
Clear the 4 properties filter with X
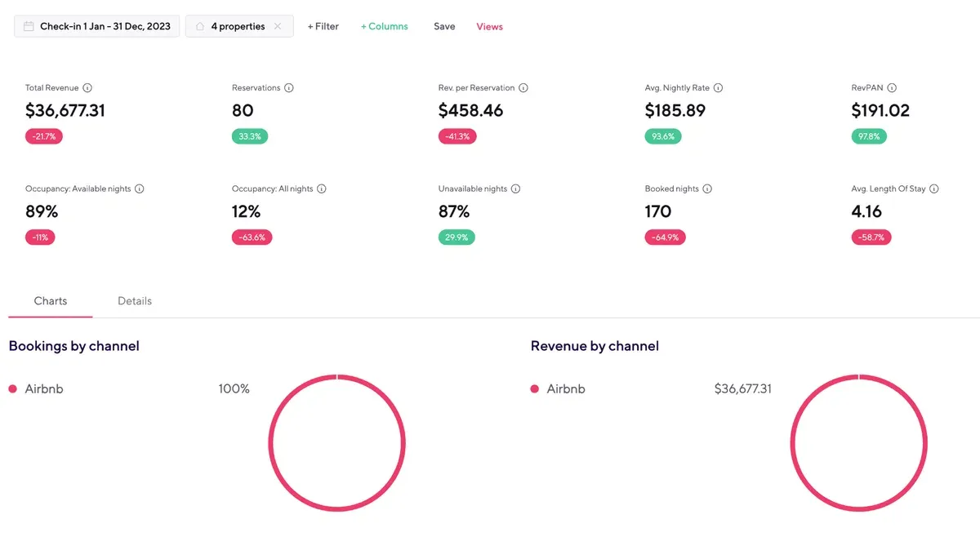pyautogui.click(x=278, y=26)
